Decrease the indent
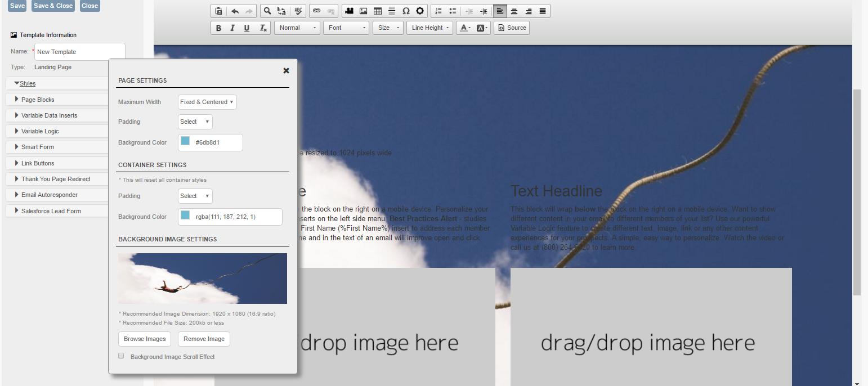 469,11
